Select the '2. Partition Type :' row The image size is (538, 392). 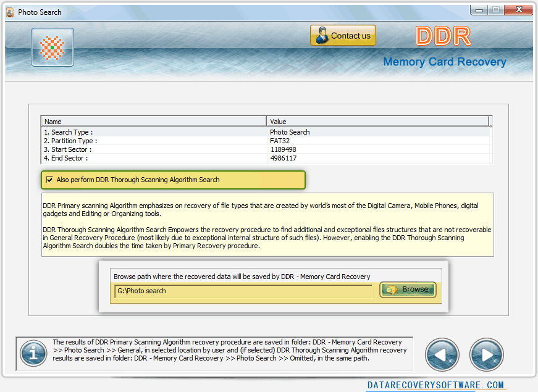266,141
